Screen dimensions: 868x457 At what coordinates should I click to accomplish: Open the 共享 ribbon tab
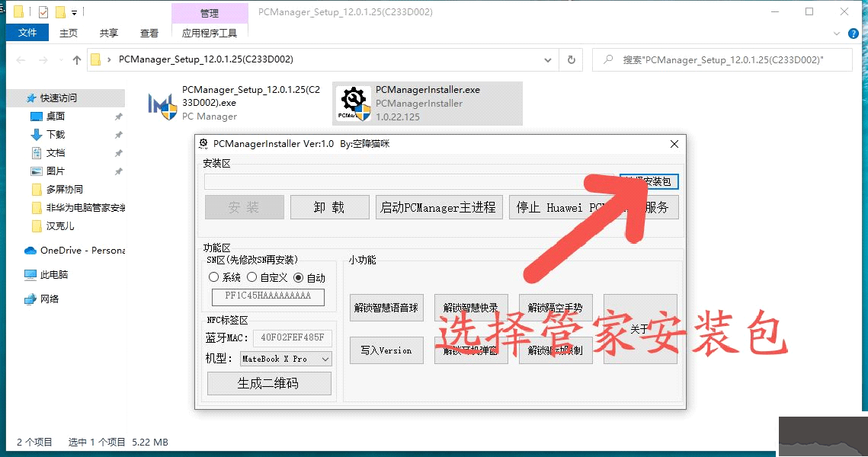pos(109,34)
